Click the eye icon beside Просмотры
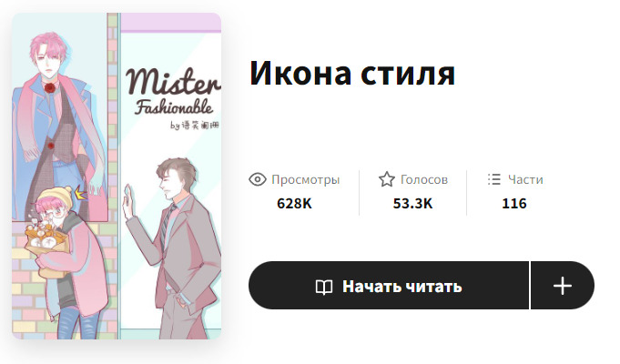 258,179
